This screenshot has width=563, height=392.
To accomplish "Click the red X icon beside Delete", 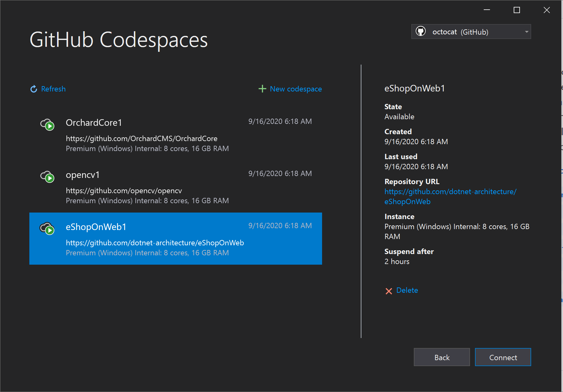I will (x=389, y=291).
